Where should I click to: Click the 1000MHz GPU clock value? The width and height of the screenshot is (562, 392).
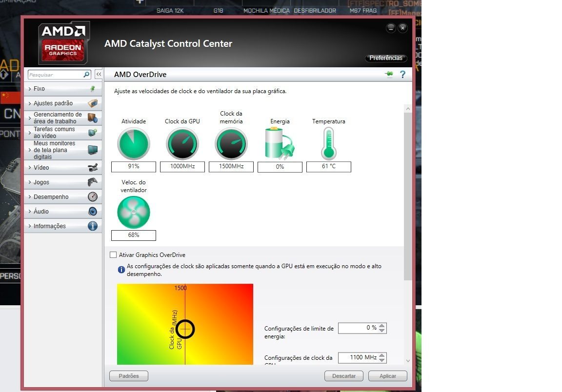coord(182,166)
